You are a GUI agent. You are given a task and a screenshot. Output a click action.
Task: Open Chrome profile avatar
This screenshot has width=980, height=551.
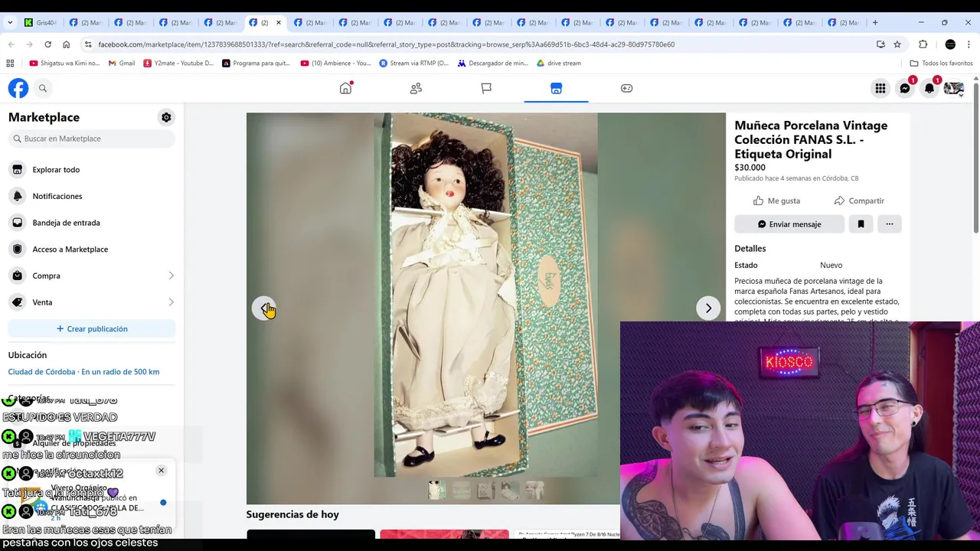coord(950,44)
